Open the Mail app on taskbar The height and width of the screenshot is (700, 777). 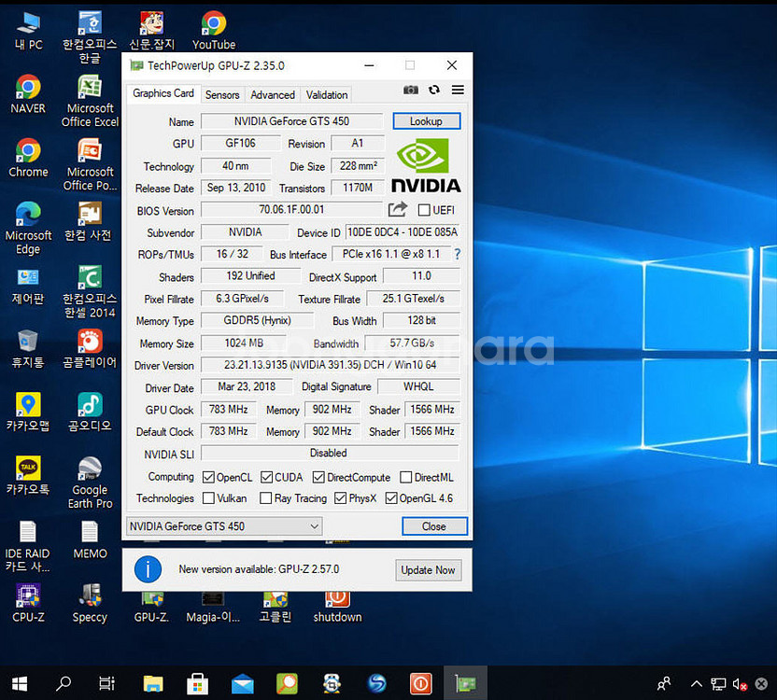pos(242,683)
